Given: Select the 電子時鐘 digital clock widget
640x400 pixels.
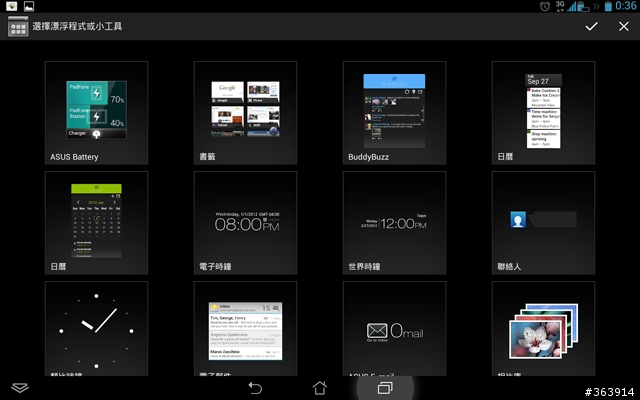Looking at the screenshot, I should (x=245, y=223).
